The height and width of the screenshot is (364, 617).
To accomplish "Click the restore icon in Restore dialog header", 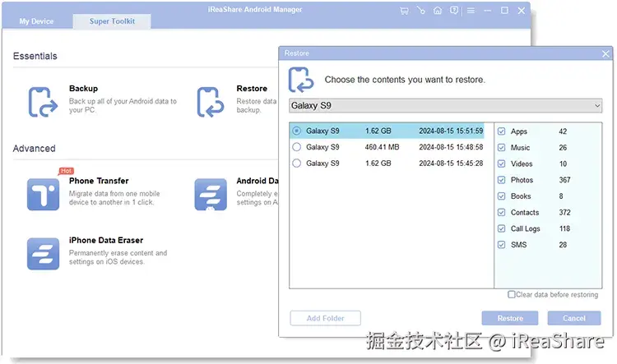I will 301,80.
